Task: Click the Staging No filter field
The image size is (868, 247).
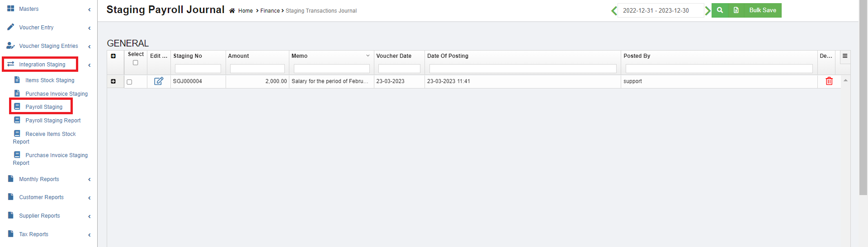Action: 198,69
